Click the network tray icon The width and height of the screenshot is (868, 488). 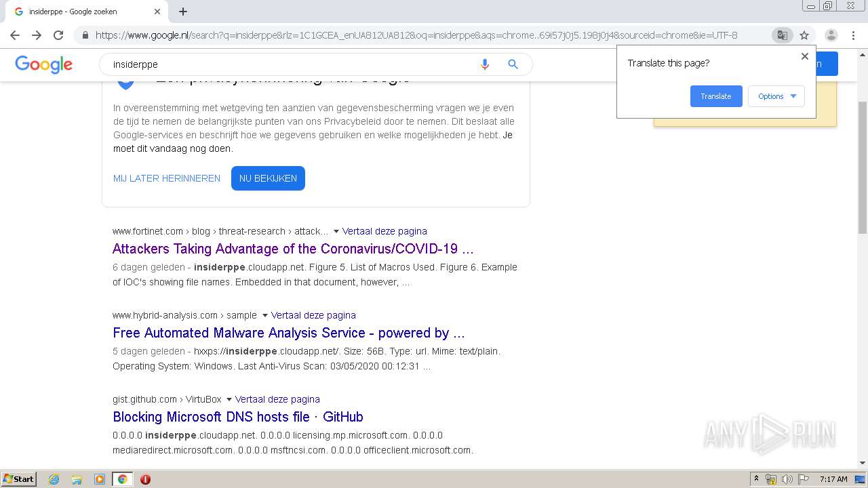(771, 479)
